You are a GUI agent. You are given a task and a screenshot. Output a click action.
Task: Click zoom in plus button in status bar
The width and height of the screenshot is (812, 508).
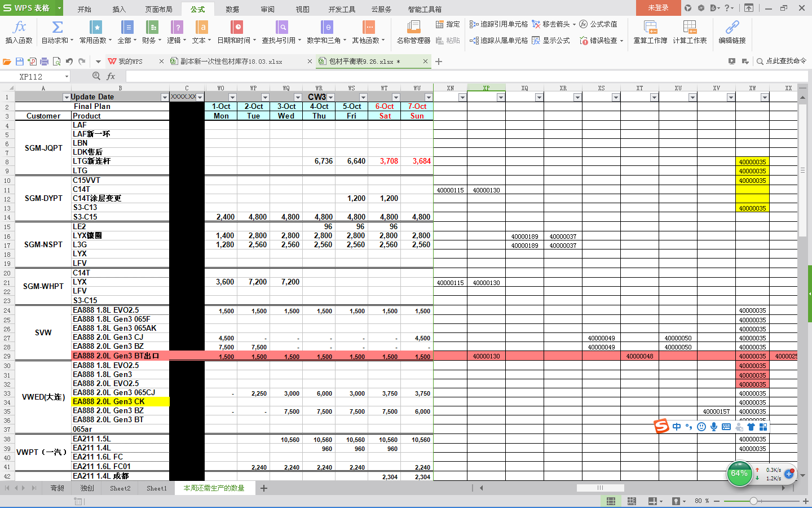pos(805,501)
